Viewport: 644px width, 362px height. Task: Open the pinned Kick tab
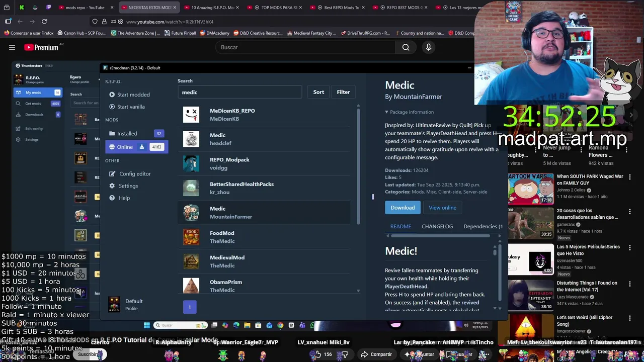22,8
